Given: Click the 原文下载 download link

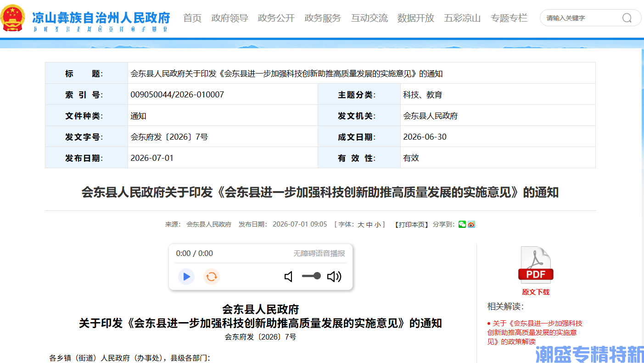Looking at the screenshot, I should pos(536,292).
